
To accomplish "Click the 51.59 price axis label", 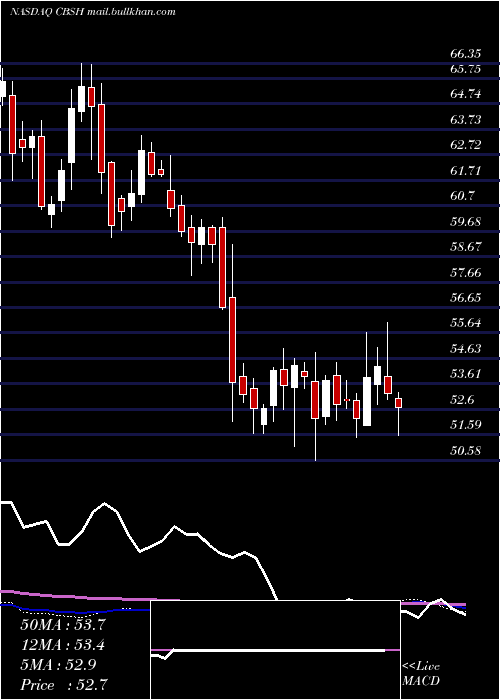I will tap(466, 425).
